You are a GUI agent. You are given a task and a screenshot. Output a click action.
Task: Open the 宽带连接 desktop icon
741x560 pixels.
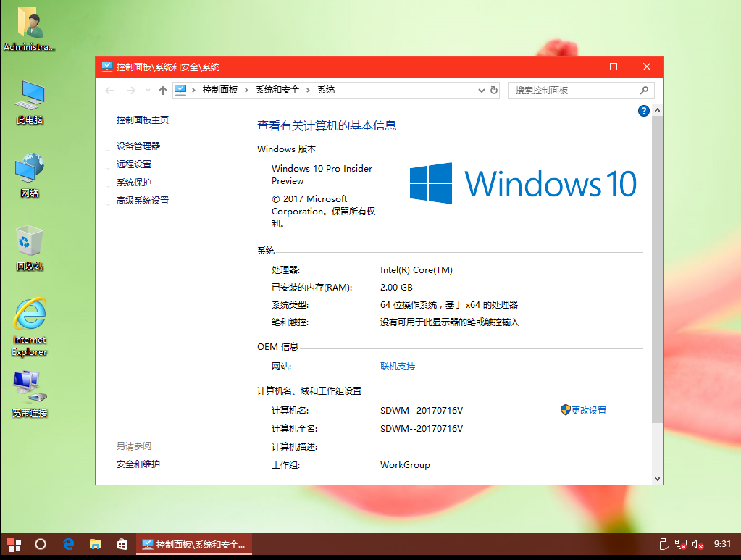tap(29, 395)
